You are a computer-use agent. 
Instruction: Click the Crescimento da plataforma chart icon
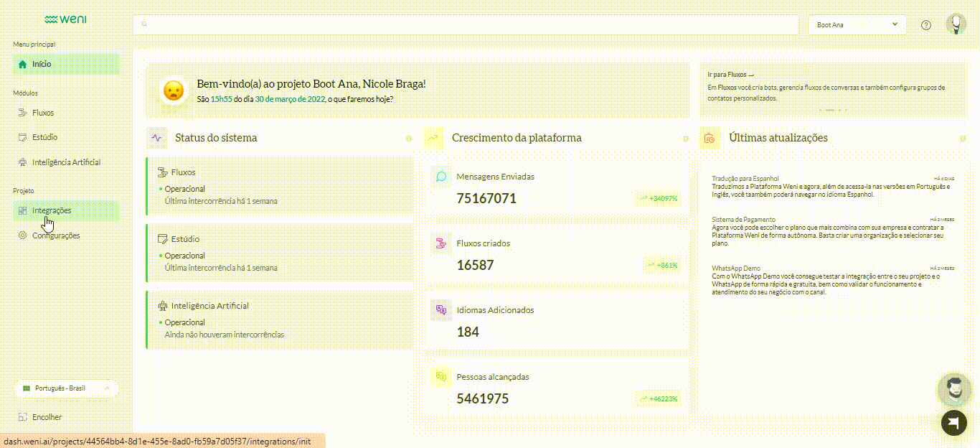coord(433,138)
